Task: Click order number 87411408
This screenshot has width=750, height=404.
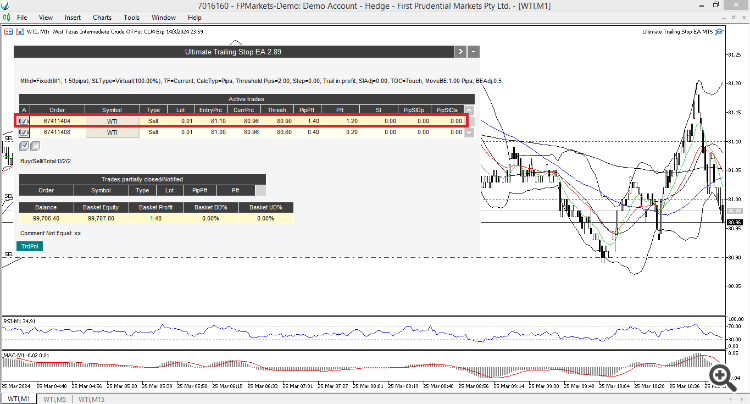Action: [57, 132]
